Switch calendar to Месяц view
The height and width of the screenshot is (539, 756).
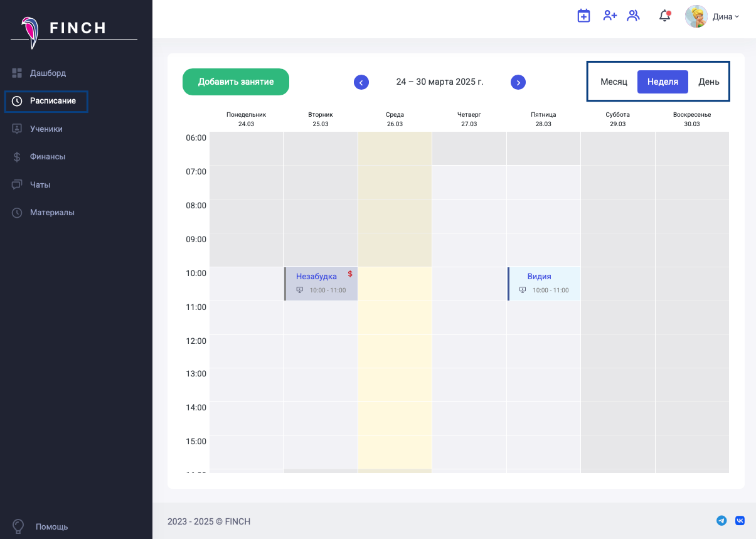point(614,82)
